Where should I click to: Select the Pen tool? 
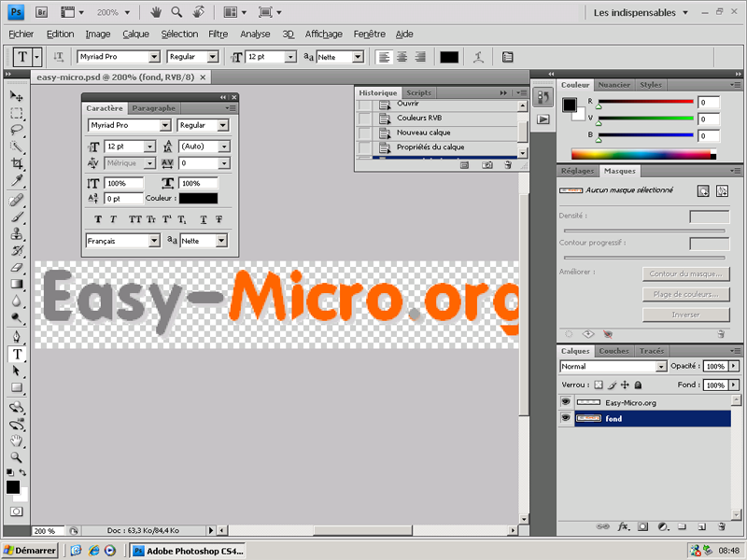pos(17,337)
